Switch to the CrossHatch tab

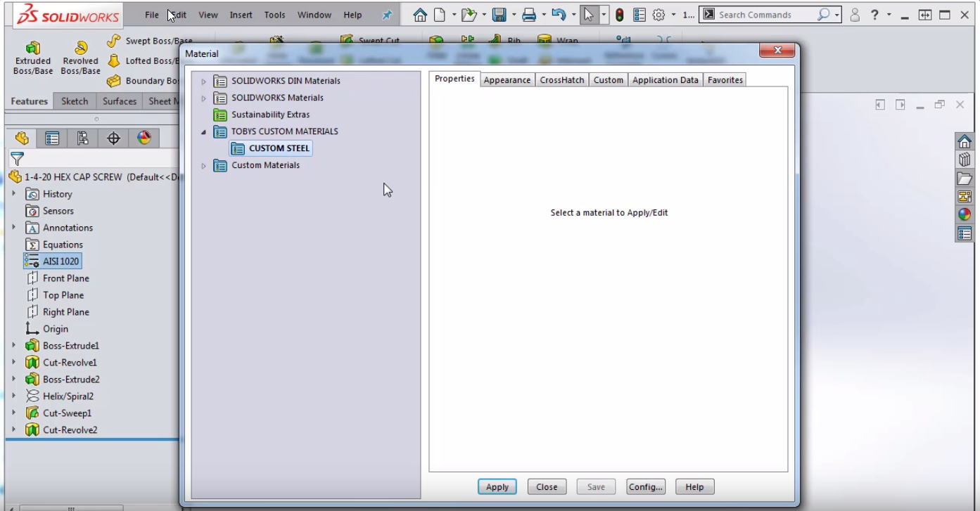pyautogui.click(x=562, y=80)
